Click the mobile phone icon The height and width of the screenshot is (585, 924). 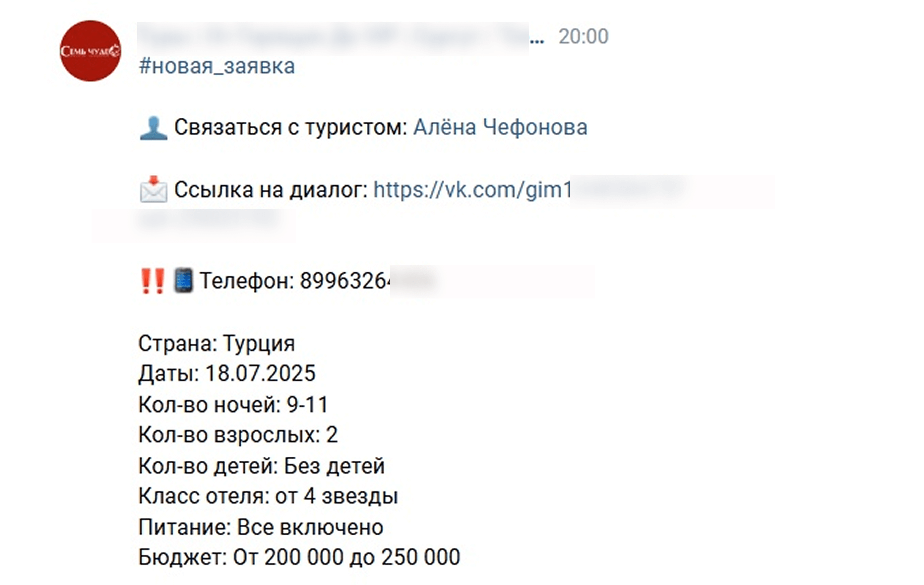183,281
